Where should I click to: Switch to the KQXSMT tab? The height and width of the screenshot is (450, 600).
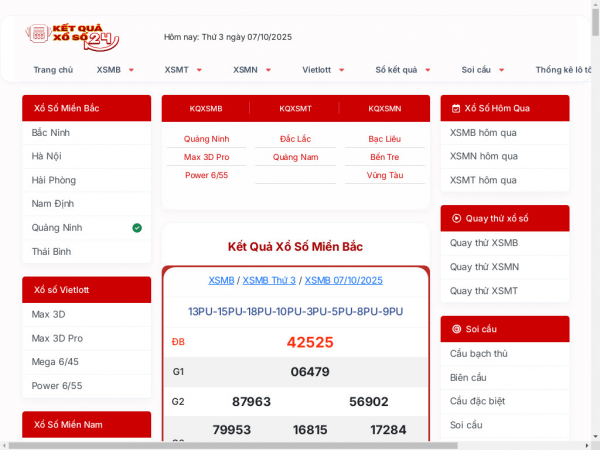[x=295, y=108]
